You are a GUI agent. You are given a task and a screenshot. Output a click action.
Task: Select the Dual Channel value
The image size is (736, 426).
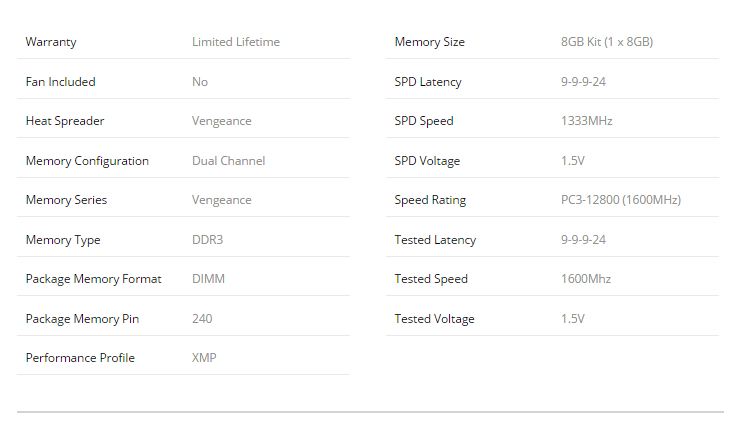229,161
